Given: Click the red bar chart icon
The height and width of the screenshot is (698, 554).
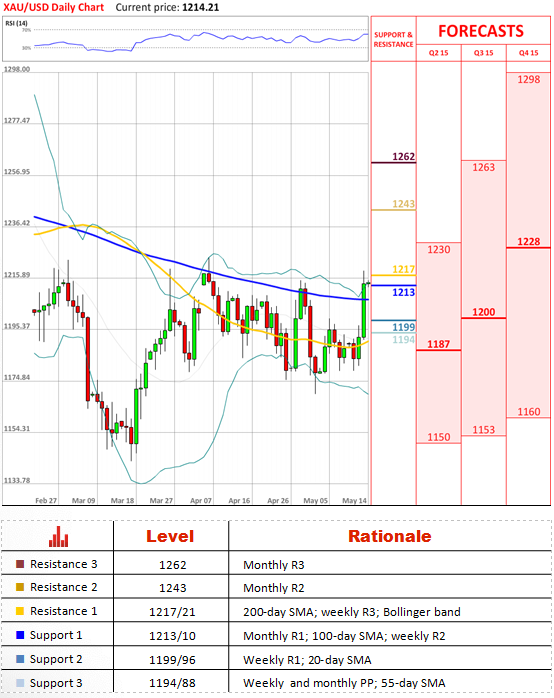Looking at the screenshot, I should (58, 536).
